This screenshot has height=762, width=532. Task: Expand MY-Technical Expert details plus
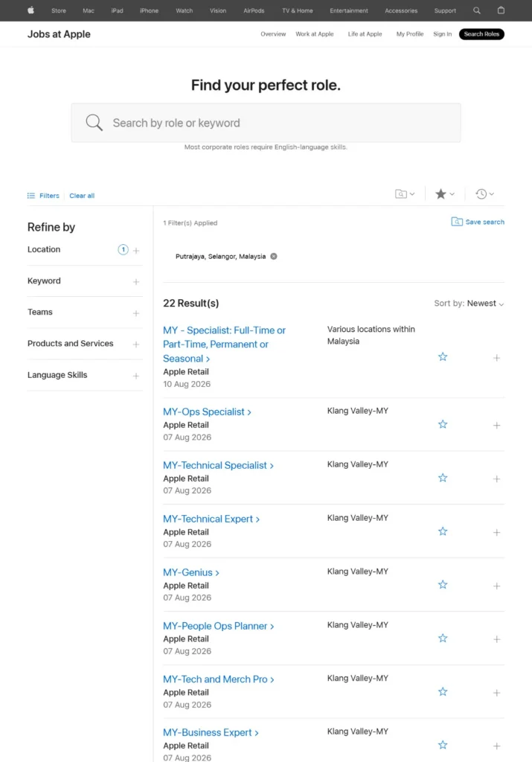(x=496, y=532)
